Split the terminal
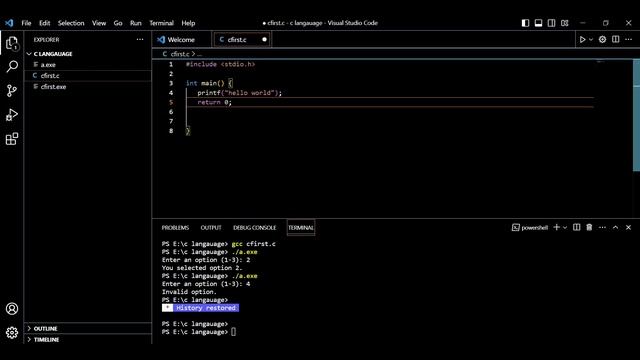Screen dimensions: 640x360 [576, 227]
